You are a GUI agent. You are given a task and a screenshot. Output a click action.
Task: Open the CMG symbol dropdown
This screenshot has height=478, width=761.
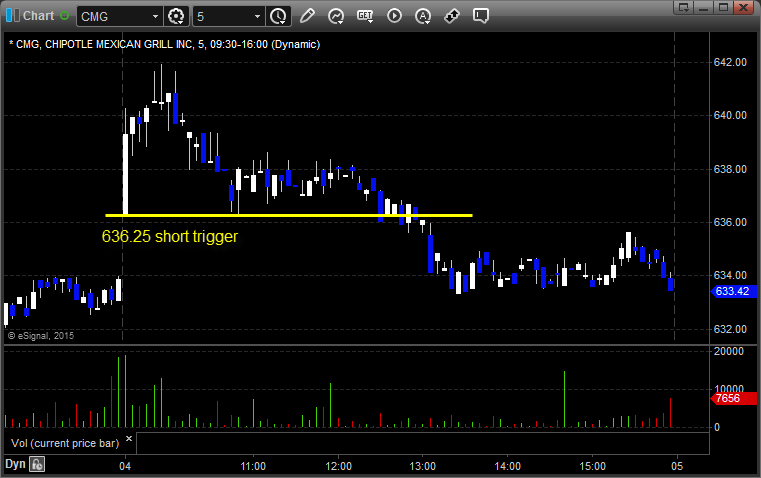click(x=155, y=16)
